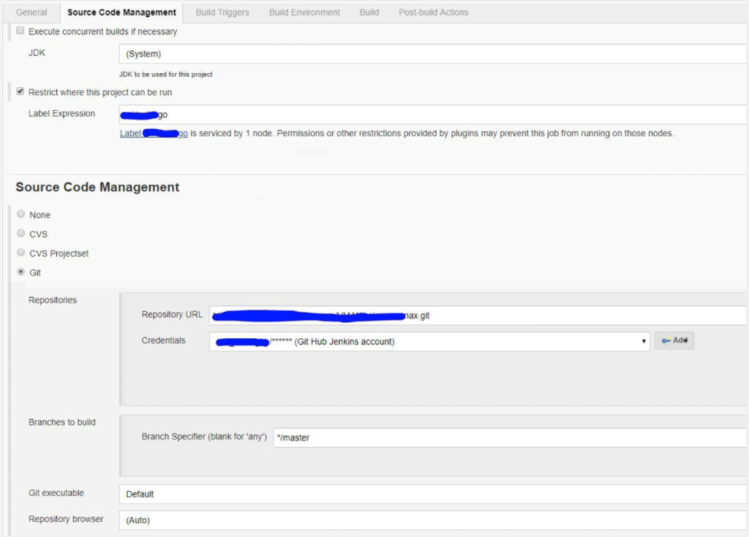Open the General tab
The height and width of the screenshot is (537, 749).
point(31,12)
